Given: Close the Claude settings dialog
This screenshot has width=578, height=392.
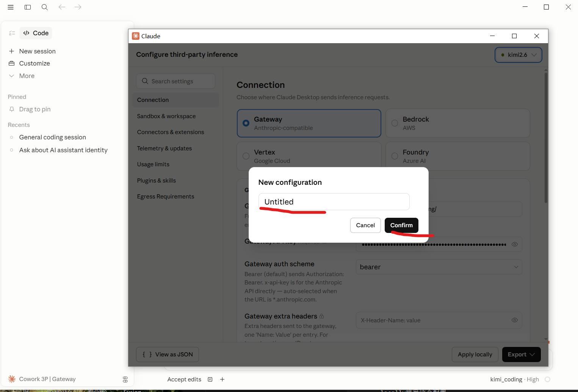Looking at the screenshot, I should pyautogui.click(x=537, y=36).
